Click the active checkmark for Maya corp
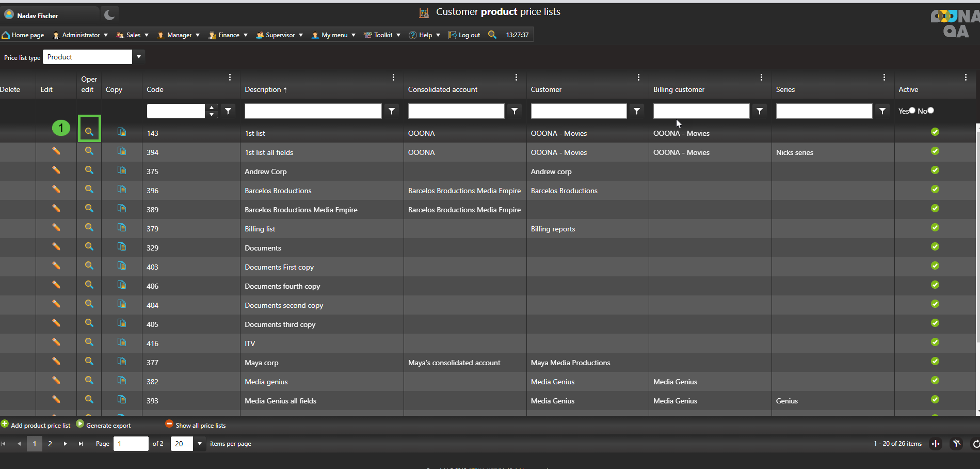The image size is (980, 469). tap(935, 362)
